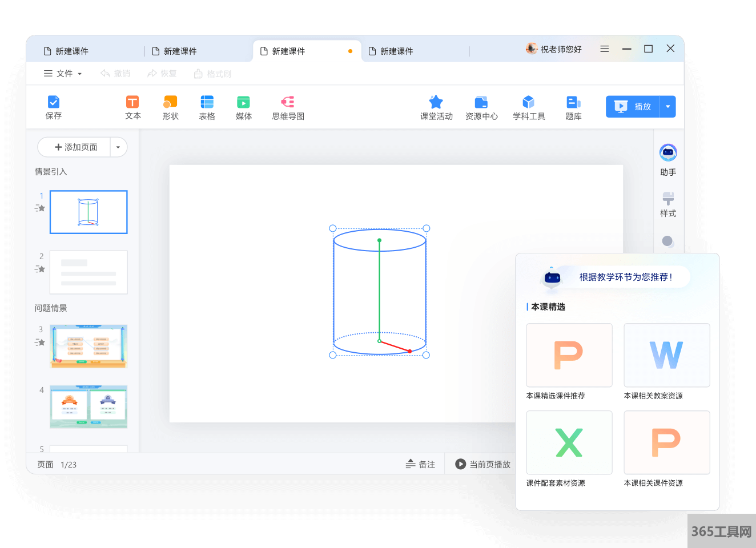This screenshot has width=756, height=548.
Task: Insert a Mind Map (思维导图)
Action: 288,103
